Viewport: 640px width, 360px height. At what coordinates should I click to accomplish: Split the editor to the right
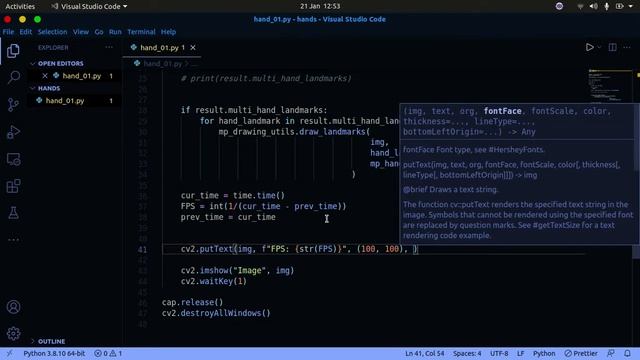pyautogui.click(x=612, y=47)
